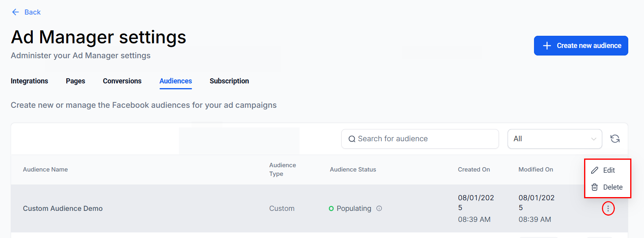Switch to the Integrations tab

pos(29,81)
